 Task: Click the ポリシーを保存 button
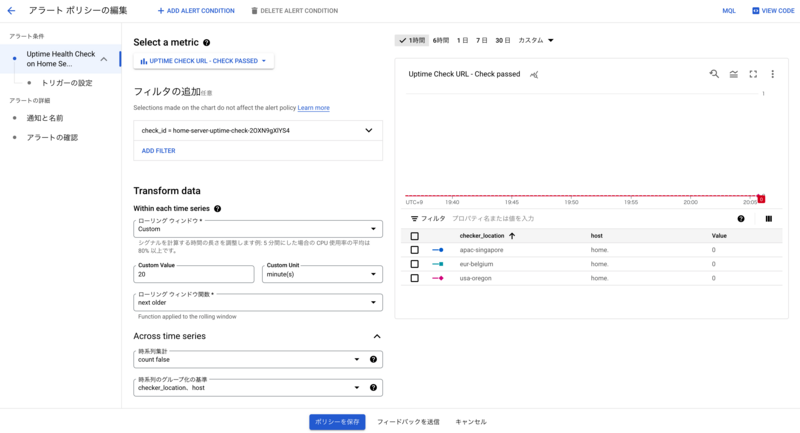(337, 422)
